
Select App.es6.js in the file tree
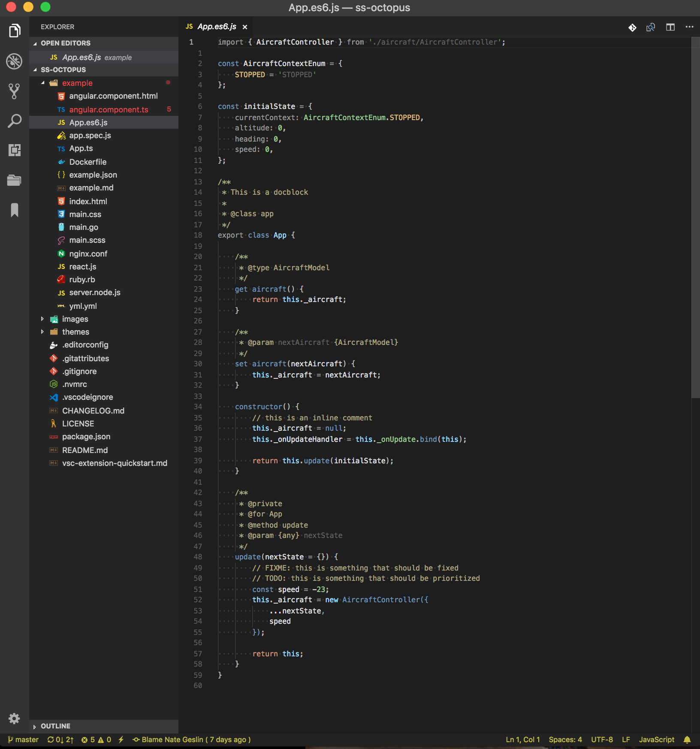[104, 123]
